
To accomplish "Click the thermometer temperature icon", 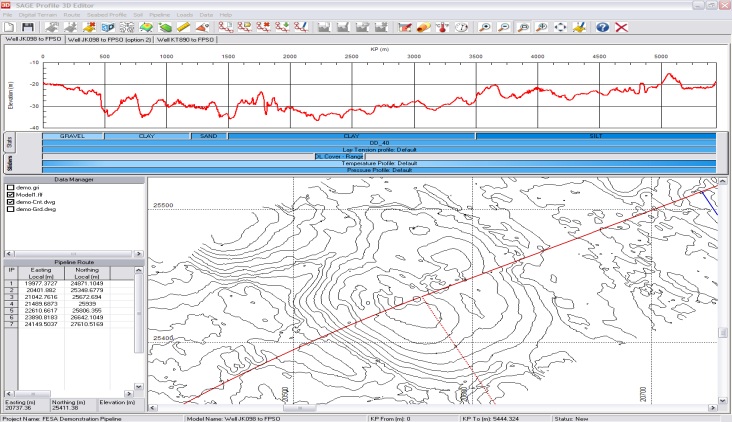I will click(x=443, y=27).
